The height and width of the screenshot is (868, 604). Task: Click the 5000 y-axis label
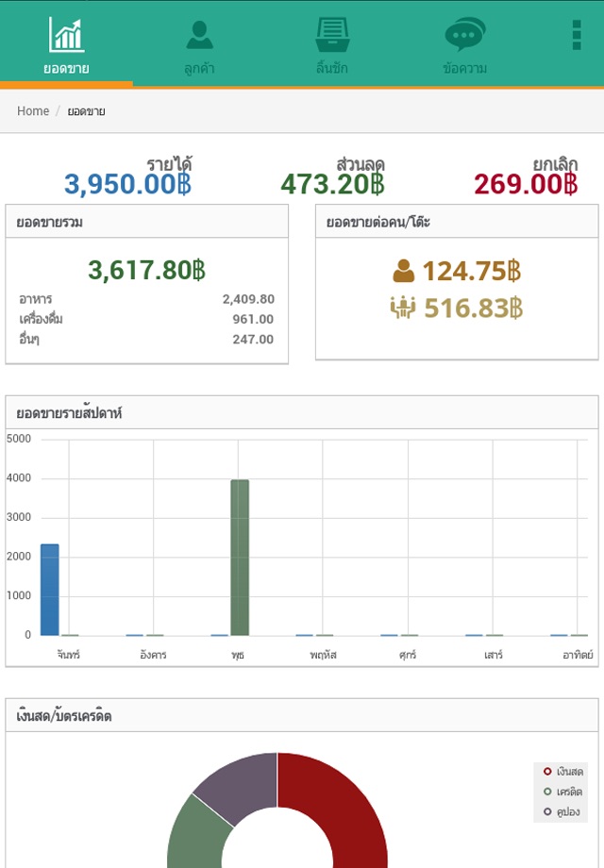click(x=19, y=439)
